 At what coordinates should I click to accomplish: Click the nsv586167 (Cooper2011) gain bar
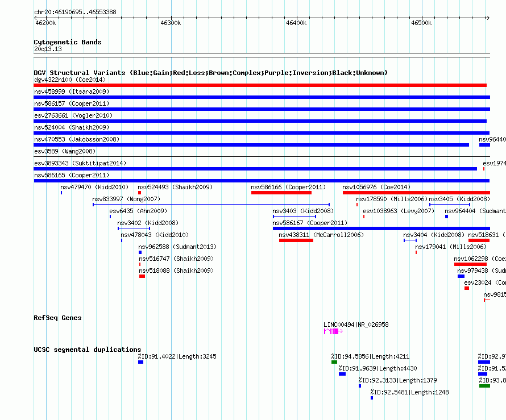[381, 228]
